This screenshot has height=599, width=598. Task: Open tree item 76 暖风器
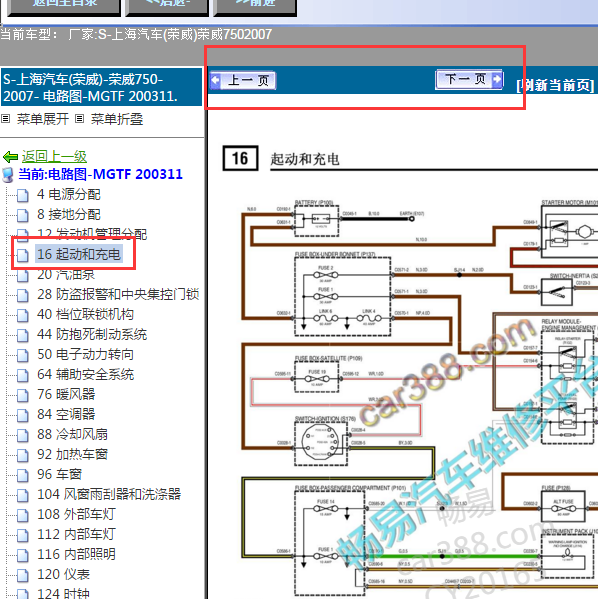[x=66, y=394]
